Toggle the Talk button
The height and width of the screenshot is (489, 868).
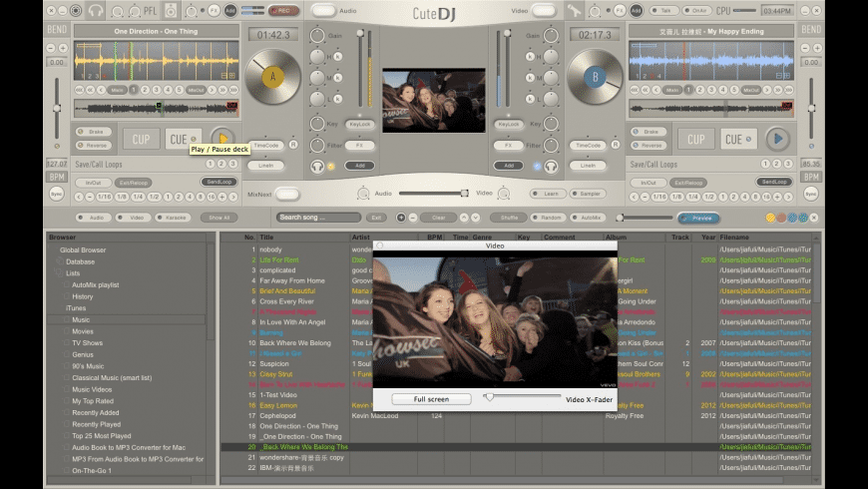coord(662,11)
